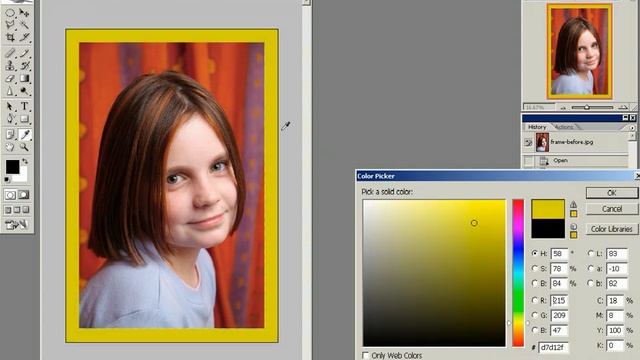
Task: Select the H hue radio button
Action: [534, 253]
